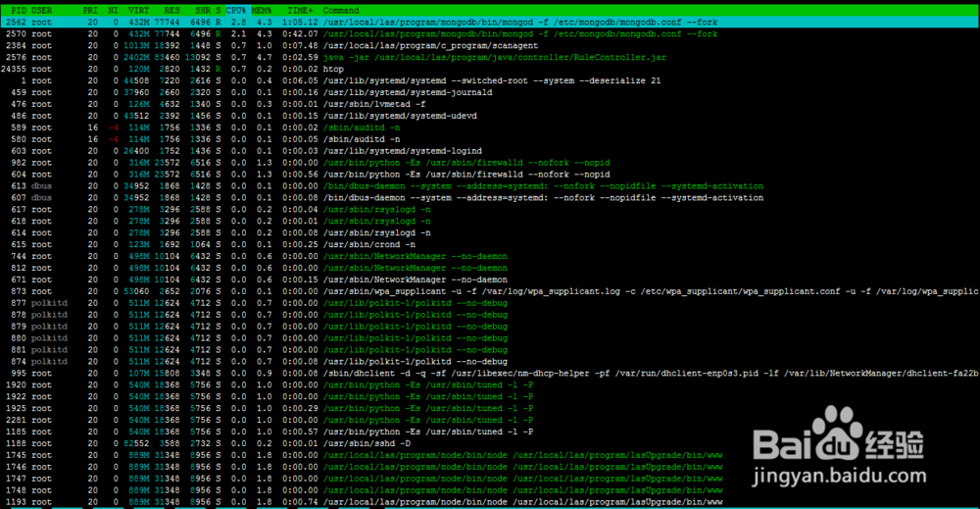Select polkitd thread row PID 879

(x=490, y=327)
